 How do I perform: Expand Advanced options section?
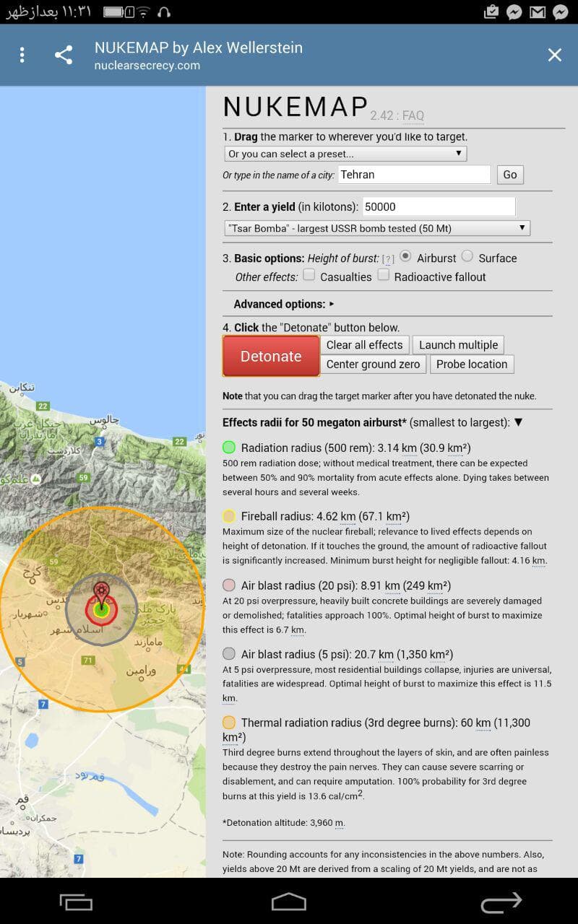click(x=284, y=304)
